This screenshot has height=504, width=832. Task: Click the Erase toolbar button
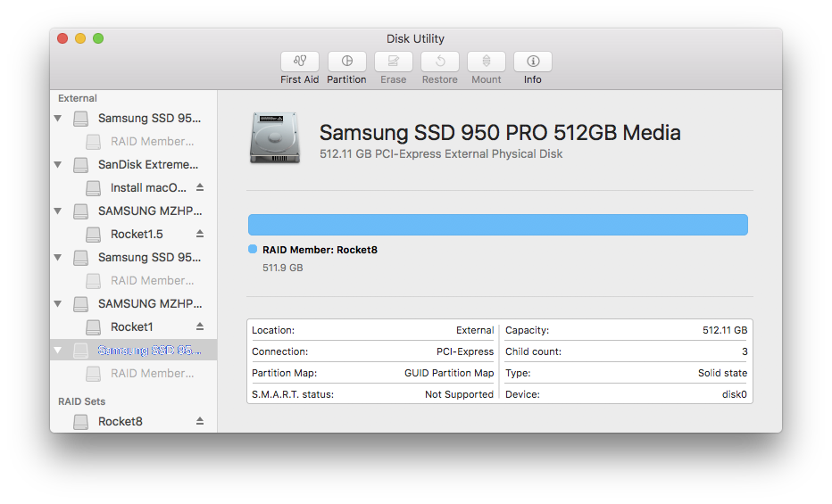pyautogui.click(x=393, y=62)
